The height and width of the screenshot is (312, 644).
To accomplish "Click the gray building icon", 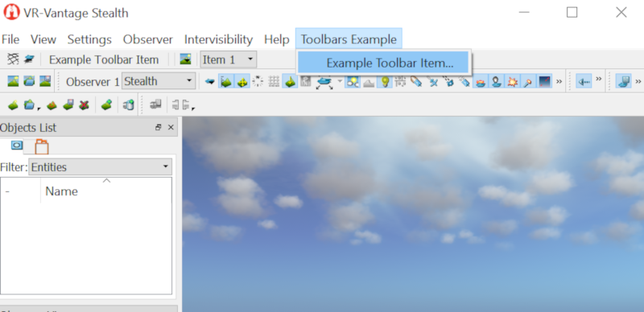I will [x=306, y=81].
